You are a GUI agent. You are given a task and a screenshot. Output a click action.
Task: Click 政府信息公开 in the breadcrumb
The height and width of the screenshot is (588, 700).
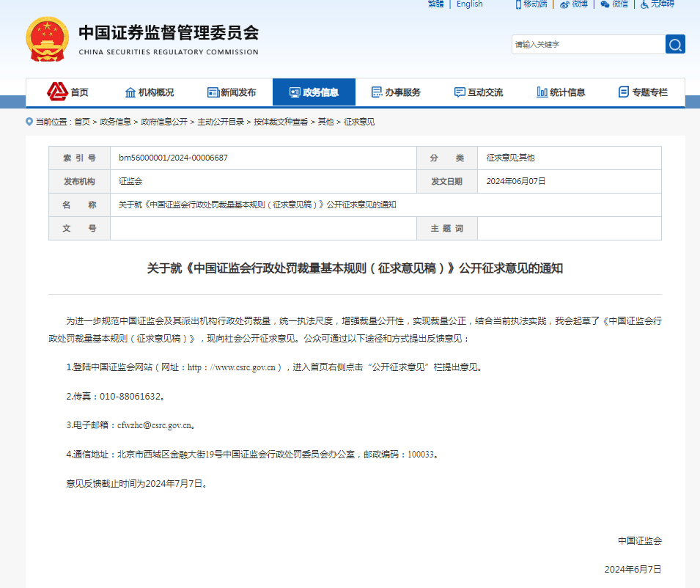(x=164, y=122)
